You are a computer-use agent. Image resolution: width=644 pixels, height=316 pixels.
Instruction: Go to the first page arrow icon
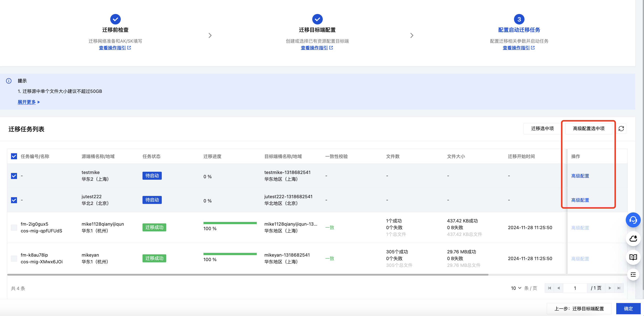point(549,288)
